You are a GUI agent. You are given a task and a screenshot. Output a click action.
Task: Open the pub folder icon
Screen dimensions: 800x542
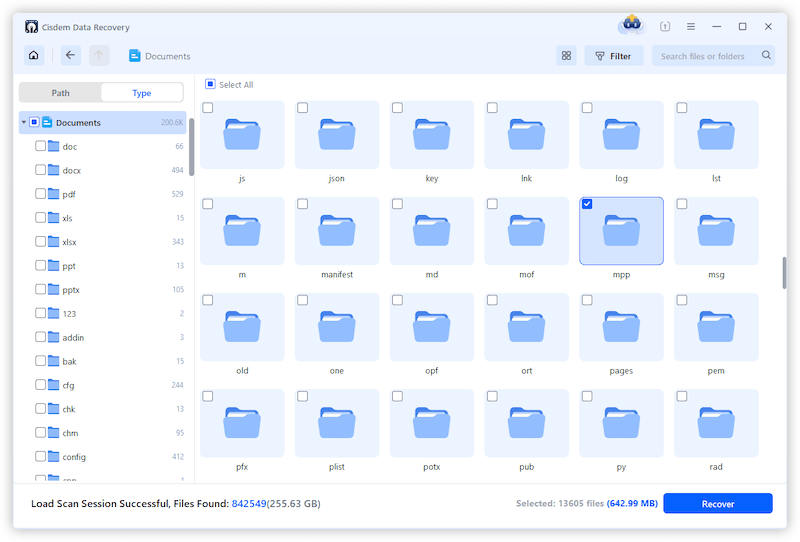pyautogui.click(x=527, y=423)
